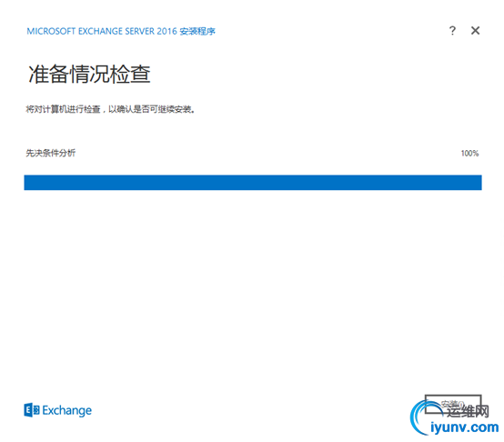The width and height of the screenshot is (504, 442).
Task: Select the 100% progress value text
Action: click(469, 153)
